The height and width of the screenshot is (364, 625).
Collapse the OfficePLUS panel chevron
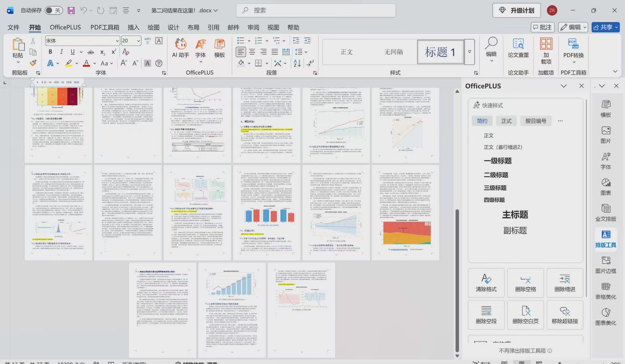(x=563, y=86)
